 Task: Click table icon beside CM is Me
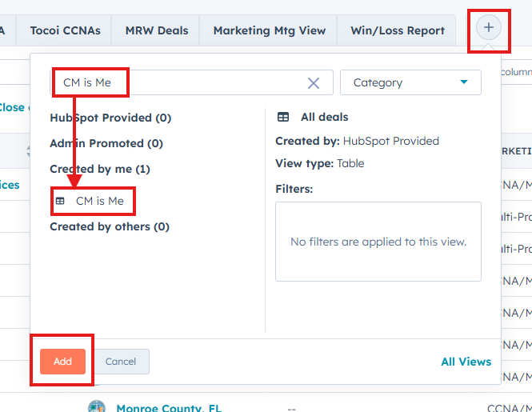tap(60, 201)
